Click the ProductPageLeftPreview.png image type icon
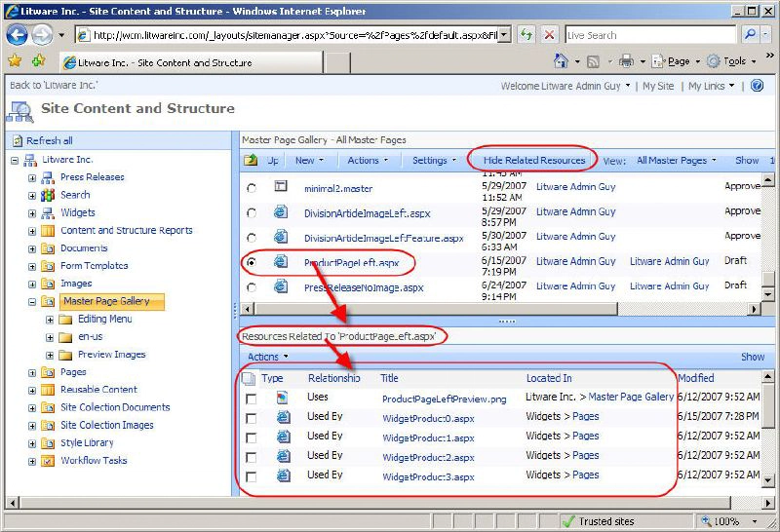 pos(282,398)
